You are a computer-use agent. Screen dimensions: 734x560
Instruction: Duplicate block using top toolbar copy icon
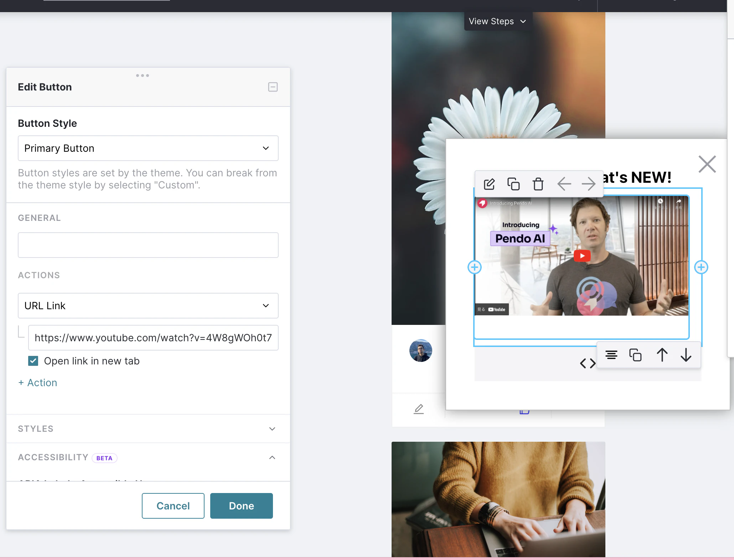[x=513, y=184]
